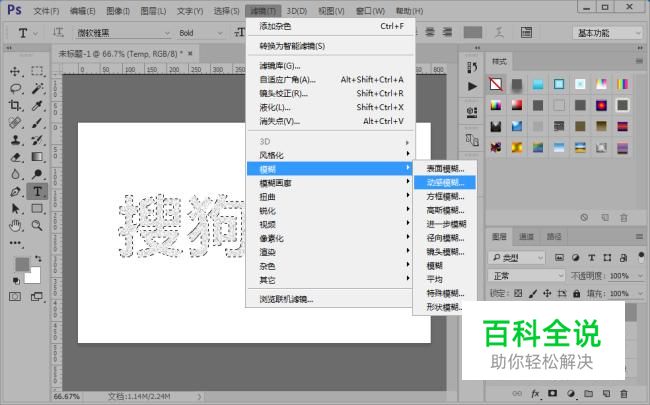Select the Crop tool
The image size is (650, 405).
(x=15, y=105)
